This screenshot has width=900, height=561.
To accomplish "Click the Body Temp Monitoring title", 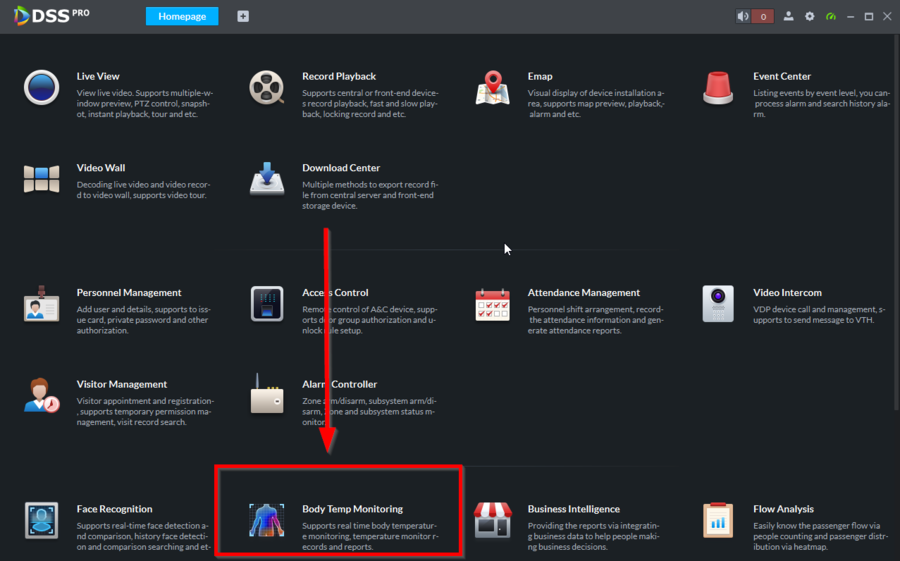I will coord(352,509).
